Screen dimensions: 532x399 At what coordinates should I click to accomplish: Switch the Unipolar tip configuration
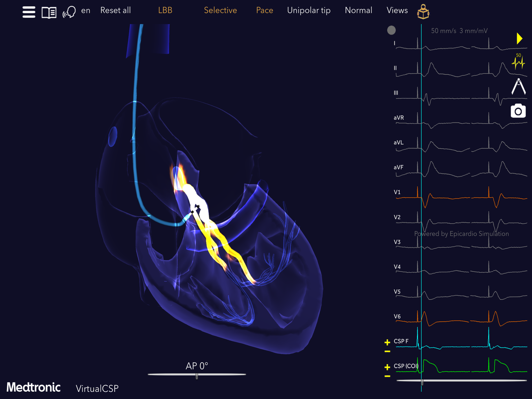coord(309,11)
